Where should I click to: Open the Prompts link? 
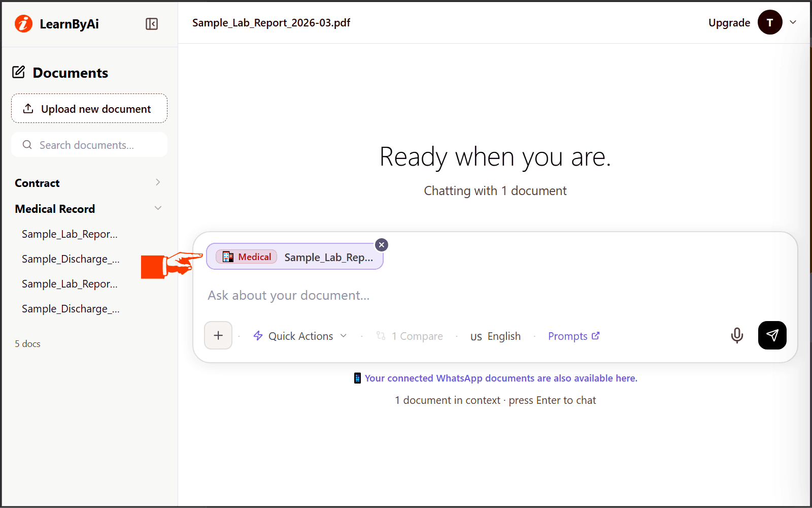pos(574,336)
